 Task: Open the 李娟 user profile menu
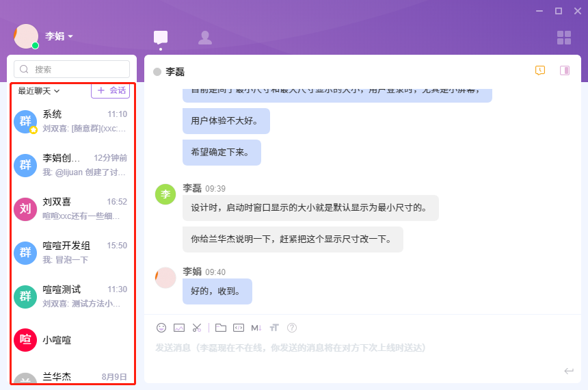(x=59, y=36)
